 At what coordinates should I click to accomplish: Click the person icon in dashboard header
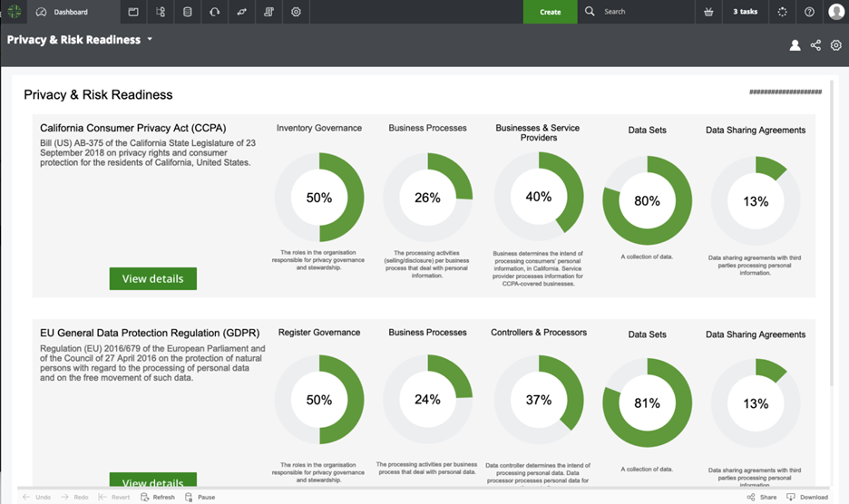tap(795, 45)
